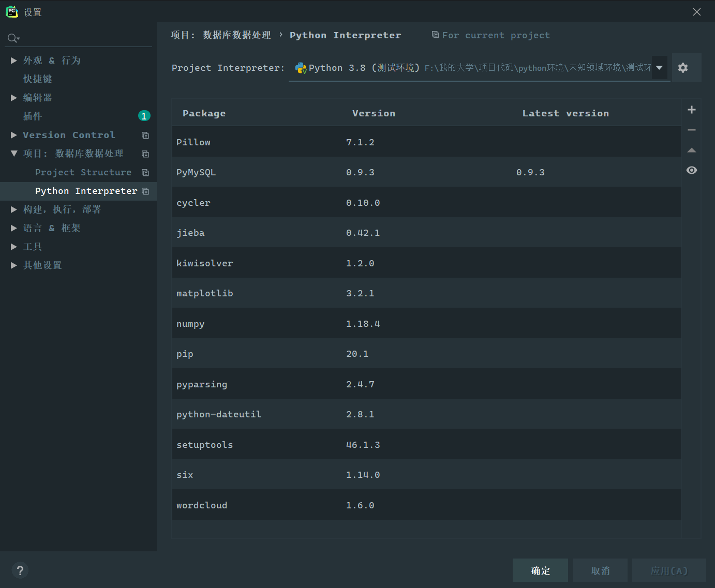This screenshot has width=715, height=588.
Task: Select the Pillow package row
Action: click(x=426, y=142)
